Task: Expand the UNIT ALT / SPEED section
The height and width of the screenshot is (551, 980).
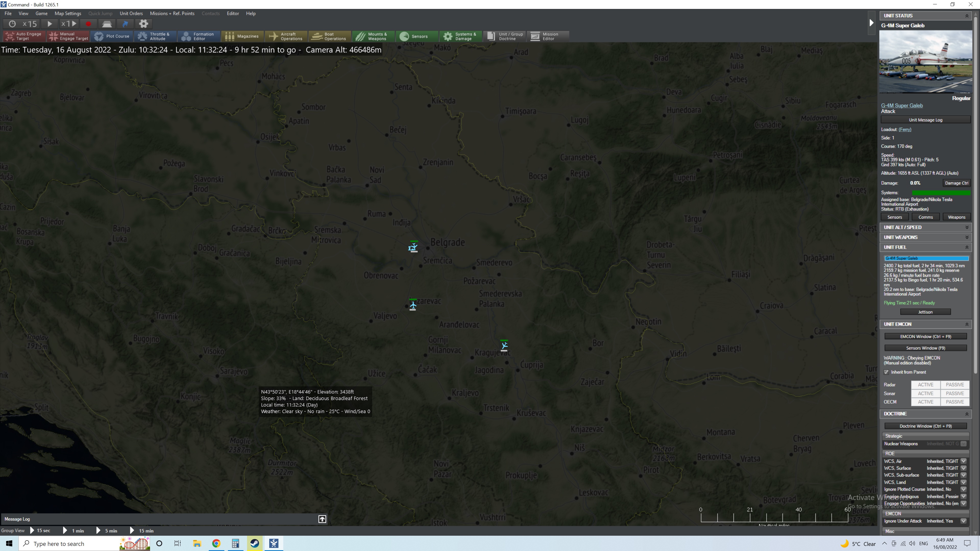Action: (x=967, y=227)
